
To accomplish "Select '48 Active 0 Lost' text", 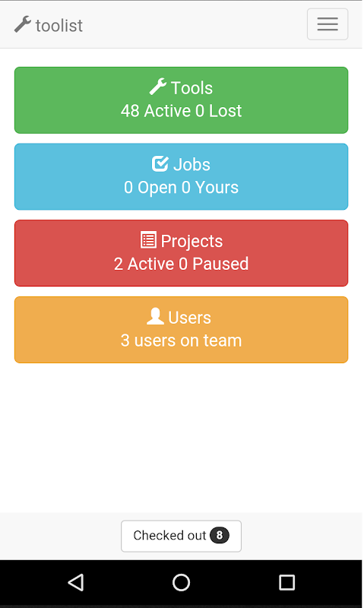I will [x=182, y=111].
